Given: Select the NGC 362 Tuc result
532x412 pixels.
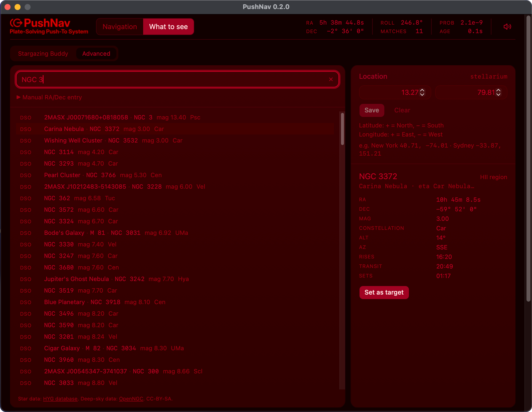Looking at the screenshot, I should [175, 198].
